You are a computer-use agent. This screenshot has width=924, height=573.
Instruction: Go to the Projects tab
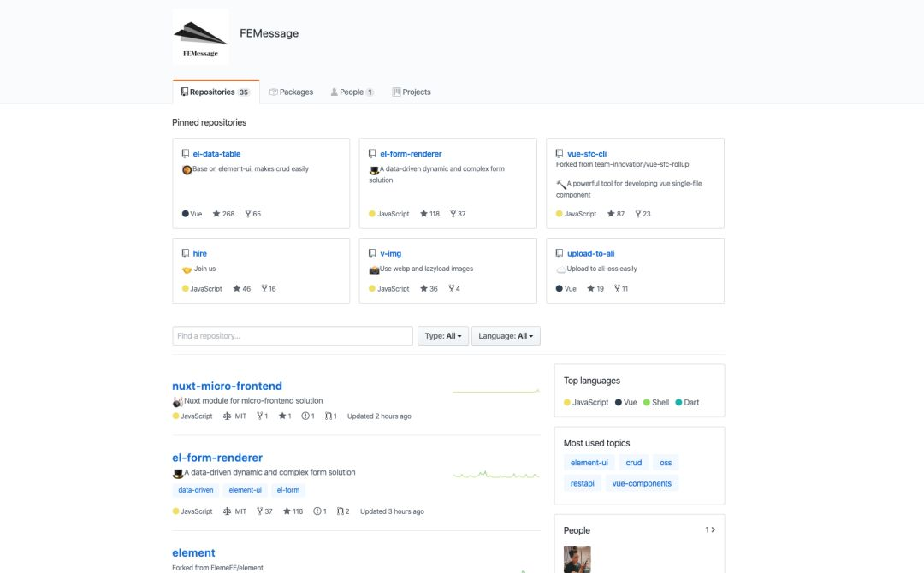tap(412, 92)
